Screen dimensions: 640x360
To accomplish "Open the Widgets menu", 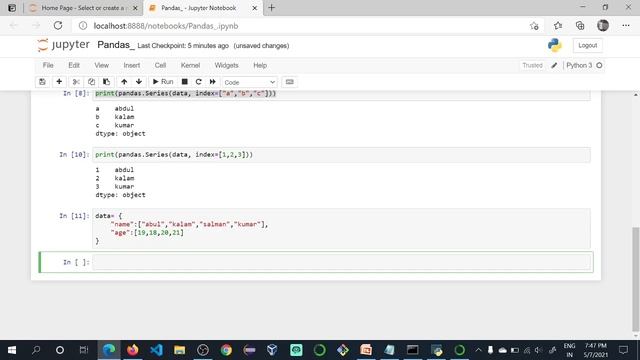I will 227,65.
